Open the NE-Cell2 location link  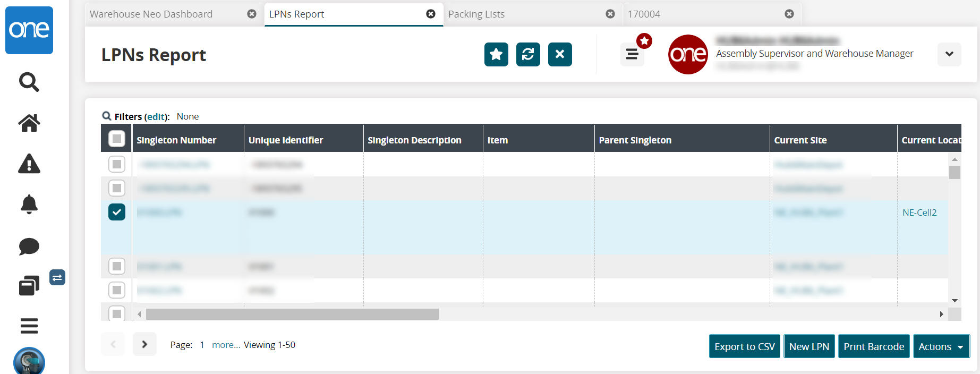[x=919, y=212]
